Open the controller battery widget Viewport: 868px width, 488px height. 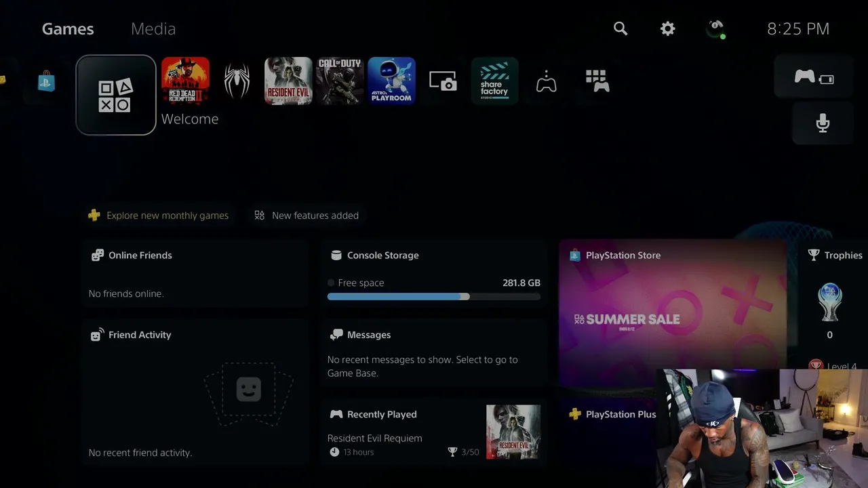click(814, 77)
